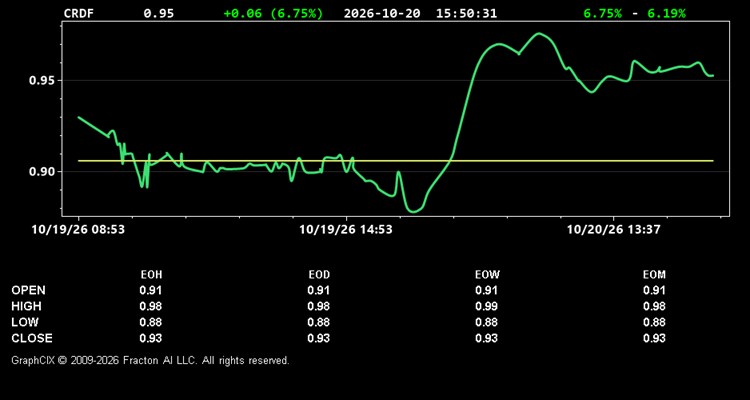Click the EOD HIGH value 0.98
The height and width of the screenshot is (400, 750).
[319, 306]
